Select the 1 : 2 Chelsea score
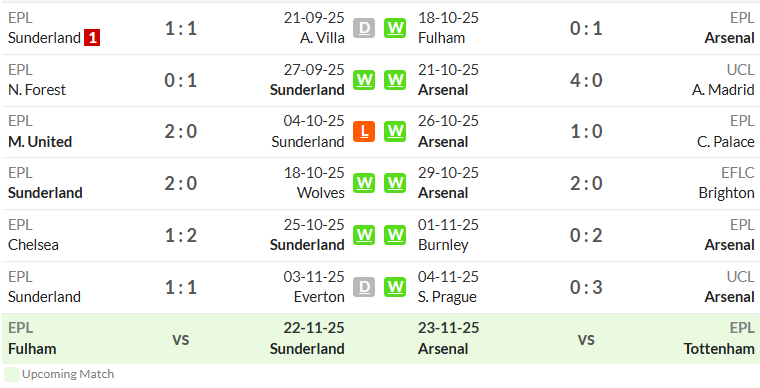This screenshot has width=760, height=388. click(180, 235)
